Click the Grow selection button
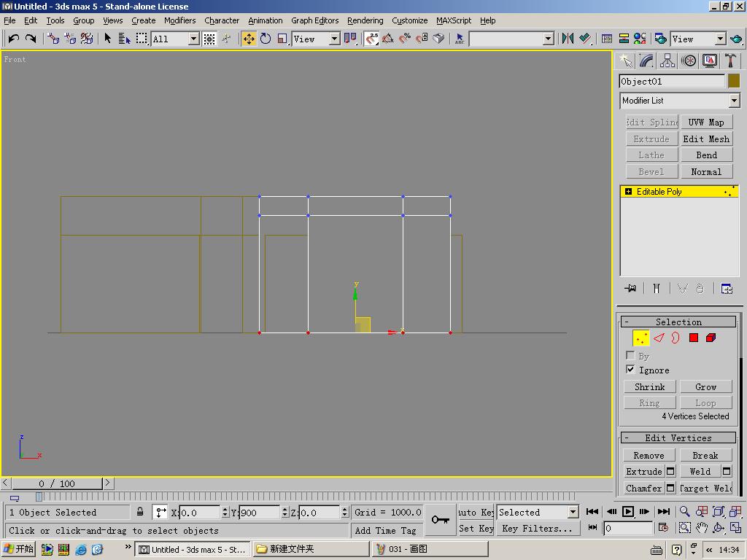Viewport: 747px width, 560px height. [705, 386]
